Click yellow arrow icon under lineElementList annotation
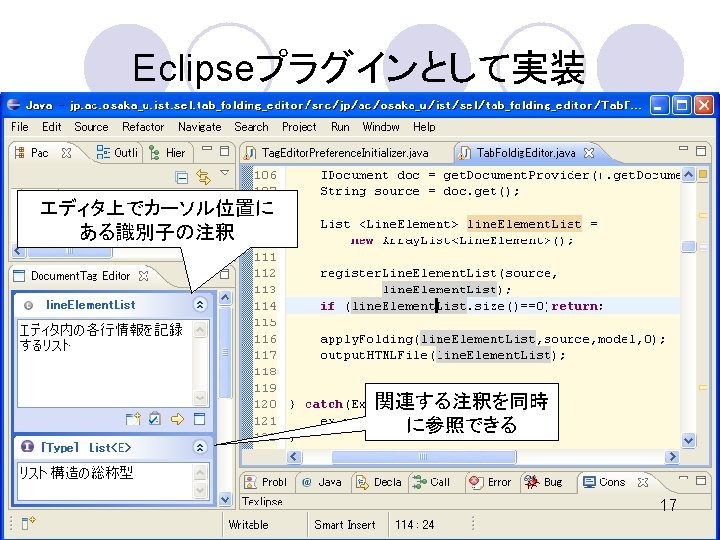This screenshot has height=540, width=720. 177,419
